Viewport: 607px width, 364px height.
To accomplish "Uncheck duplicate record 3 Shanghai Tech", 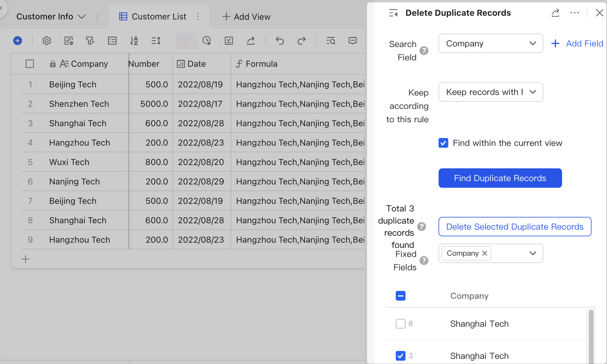I will [x=401, y=356].
